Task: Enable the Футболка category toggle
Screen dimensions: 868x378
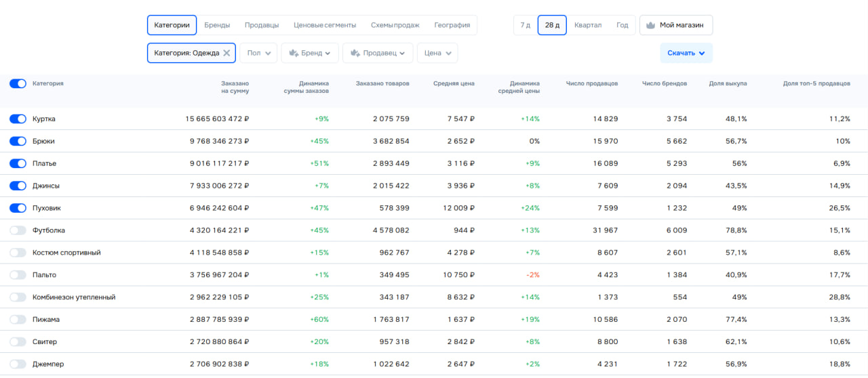Action: 18,231
